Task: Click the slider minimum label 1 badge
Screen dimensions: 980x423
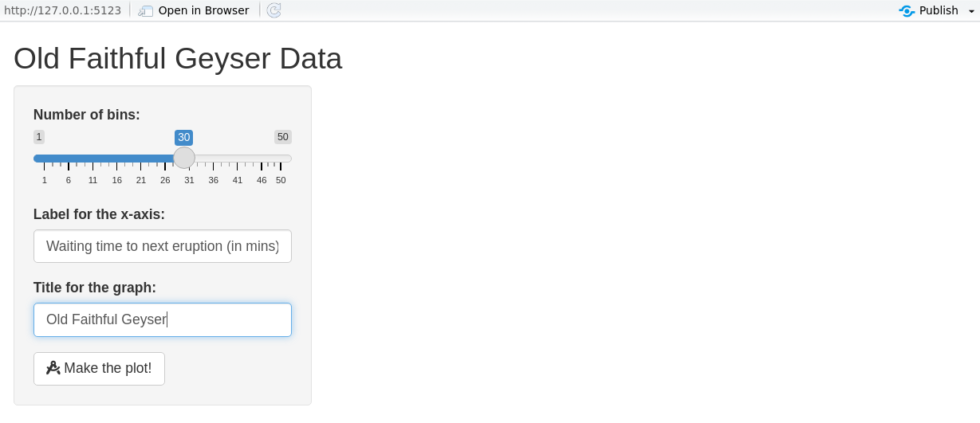Action: tap(39, 137)
